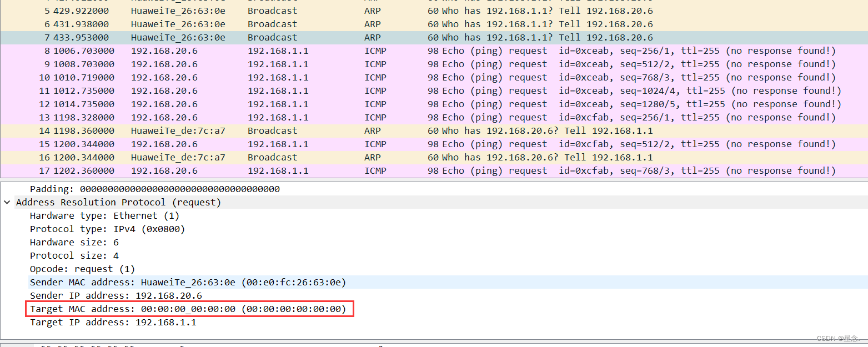Select packet 14, ARP from HuaweiTe_de:7c:a7
Screen dimensions: 868x347
[222, 130]
